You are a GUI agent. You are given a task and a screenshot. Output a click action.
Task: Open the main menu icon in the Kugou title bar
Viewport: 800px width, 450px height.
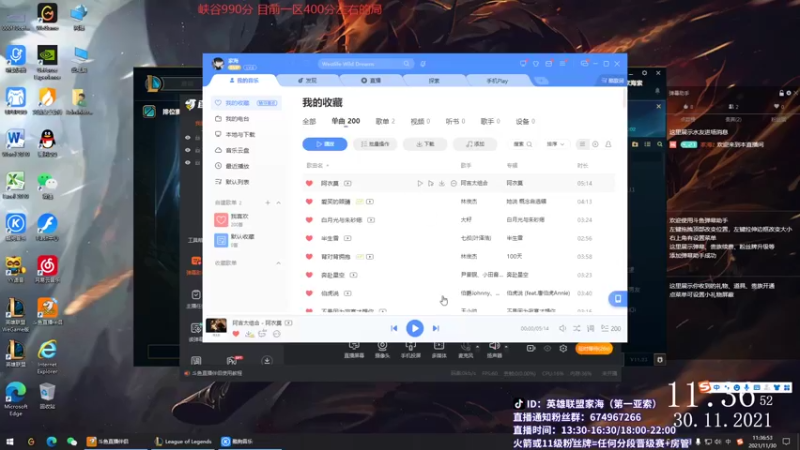click(562, 64)
